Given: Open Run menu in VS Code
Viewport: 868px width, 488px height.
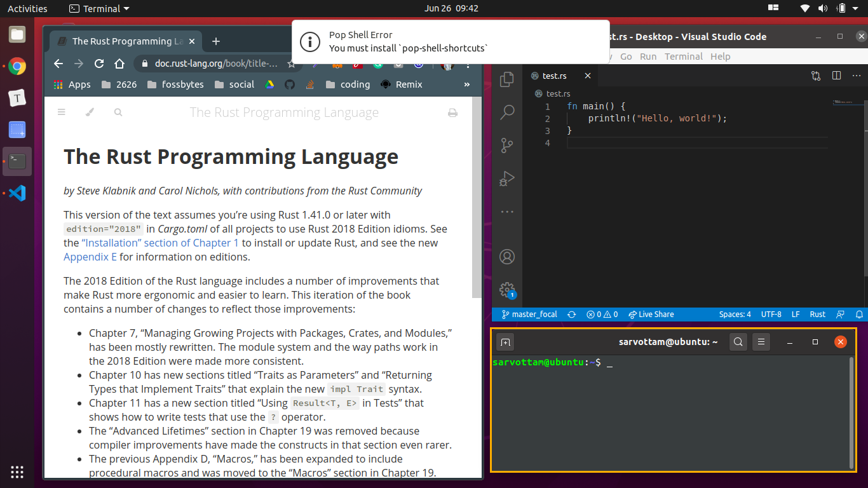Looking at the screenshot, I should [648, 57].
